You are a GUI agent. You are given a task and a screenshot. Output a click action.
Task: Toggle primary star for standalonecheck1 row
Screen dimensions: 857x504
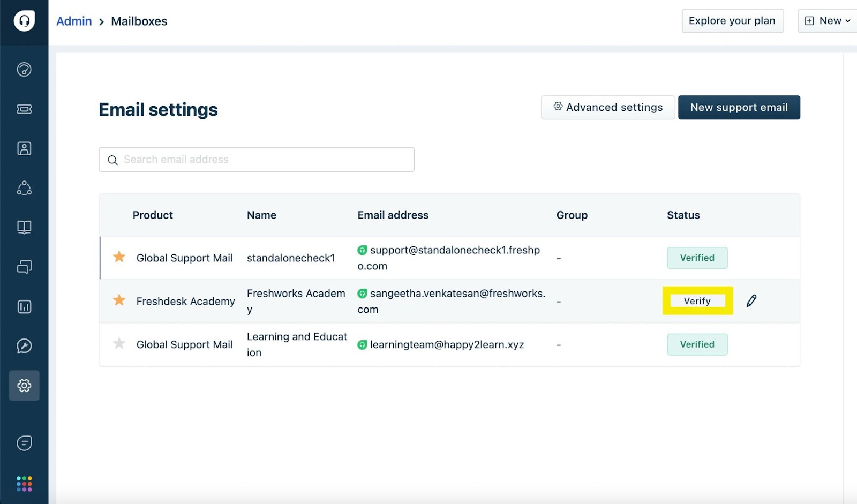tap(119, 257)
